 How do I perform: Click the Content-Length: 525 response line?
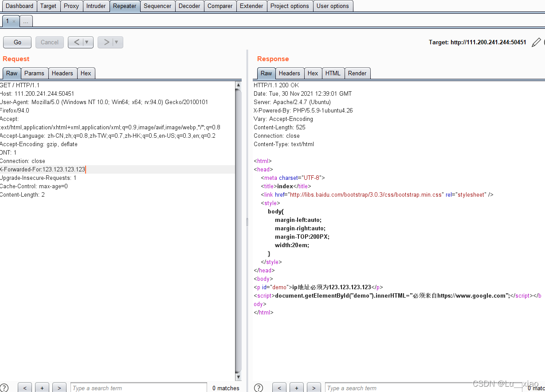(279, 127)
